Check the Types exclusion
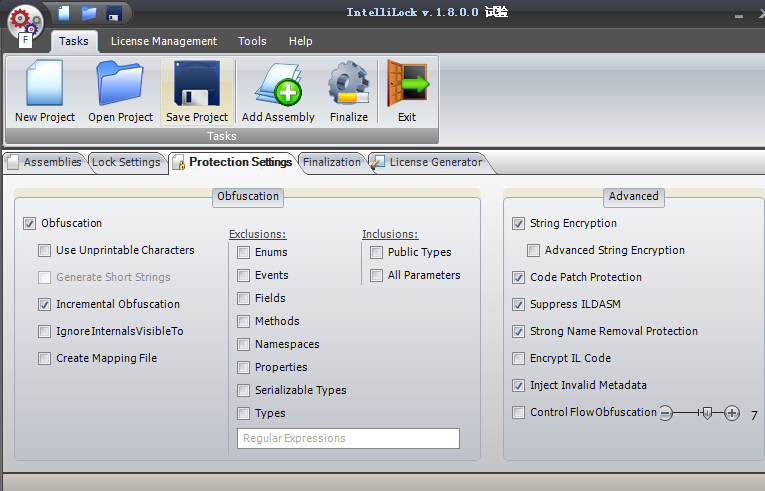Viewport: 765px width, 491px height. coord(243,413)
